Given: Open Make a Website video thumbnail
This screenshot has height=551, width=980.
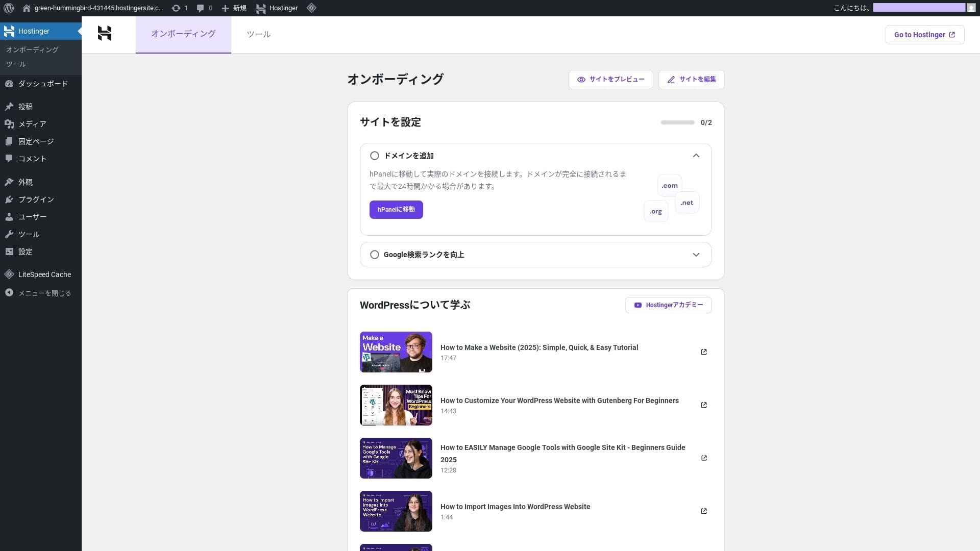Looking at the screenshot, I should [x=396, y=352].
